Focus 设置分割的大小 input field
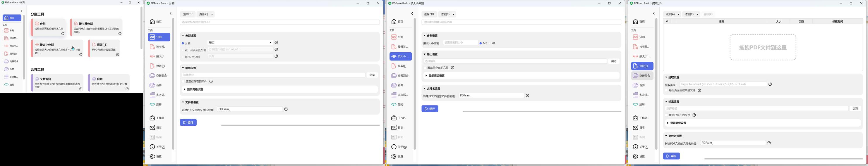868x166 pixels. pos(460,43)
